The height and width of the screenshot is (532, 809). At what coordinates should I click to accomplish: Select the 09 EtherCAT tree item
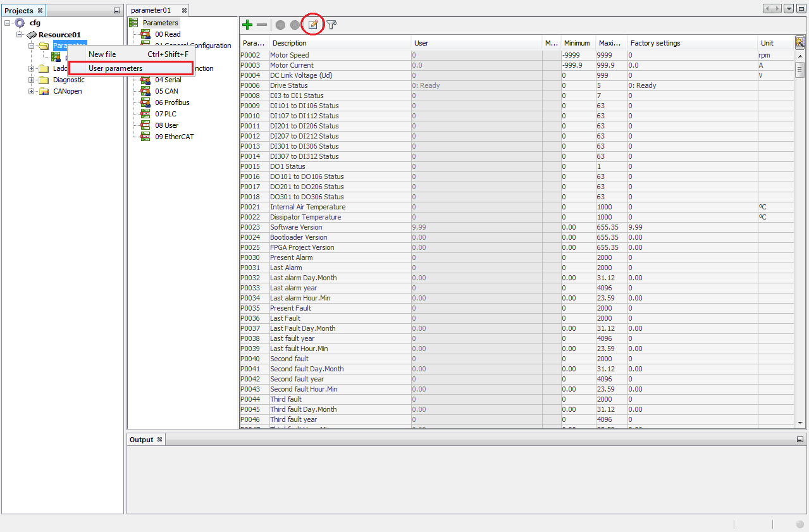click(x=175, y=137)
